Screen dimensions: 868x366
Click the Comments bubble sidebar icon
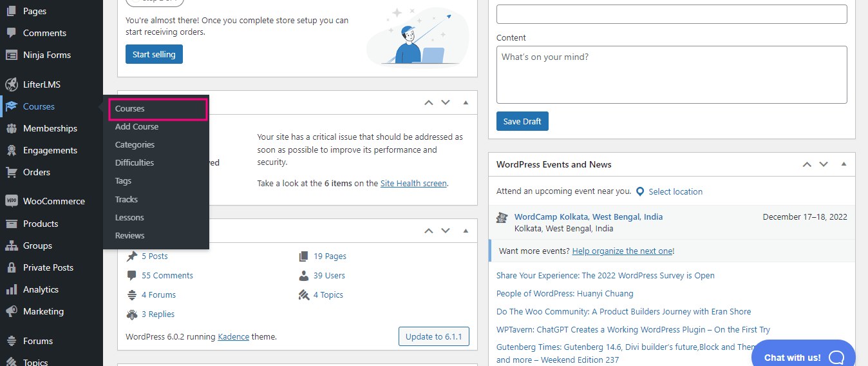point(11,33)
